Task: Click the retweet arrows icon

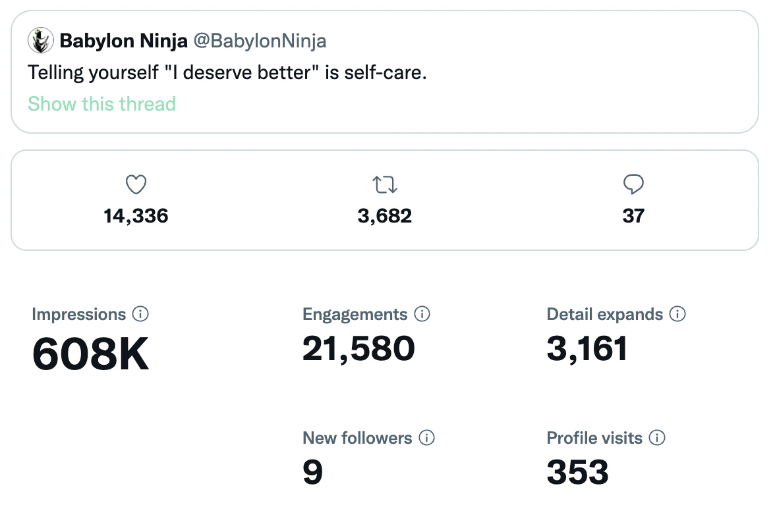Action: pyautogui.click(x=385, y=185)
